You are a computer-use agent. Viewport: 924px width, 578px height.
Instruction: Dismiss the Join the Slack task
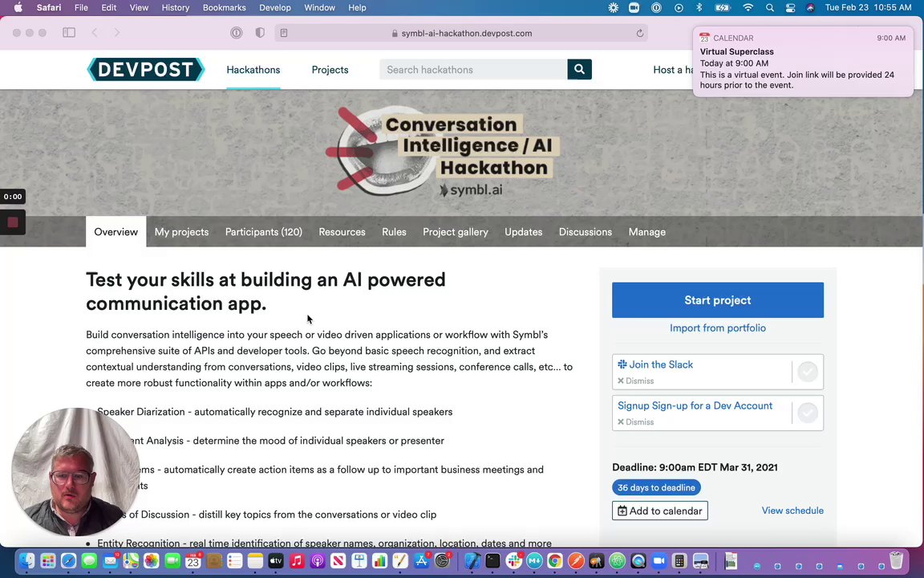pos(636,381)
